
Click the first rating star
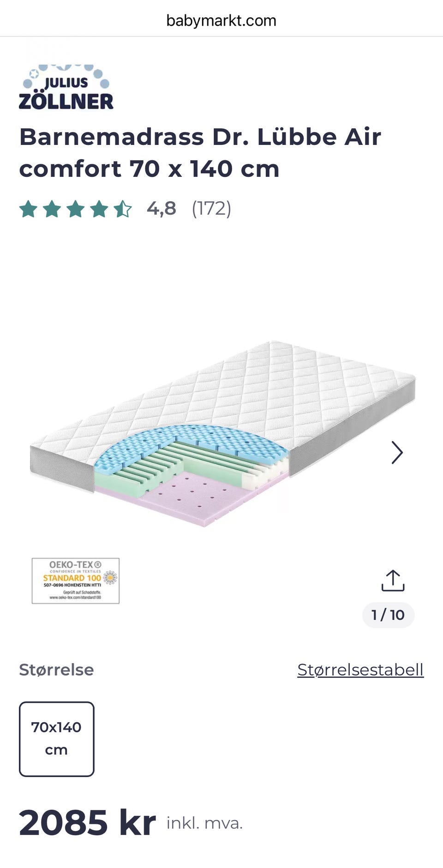(28, 209)
